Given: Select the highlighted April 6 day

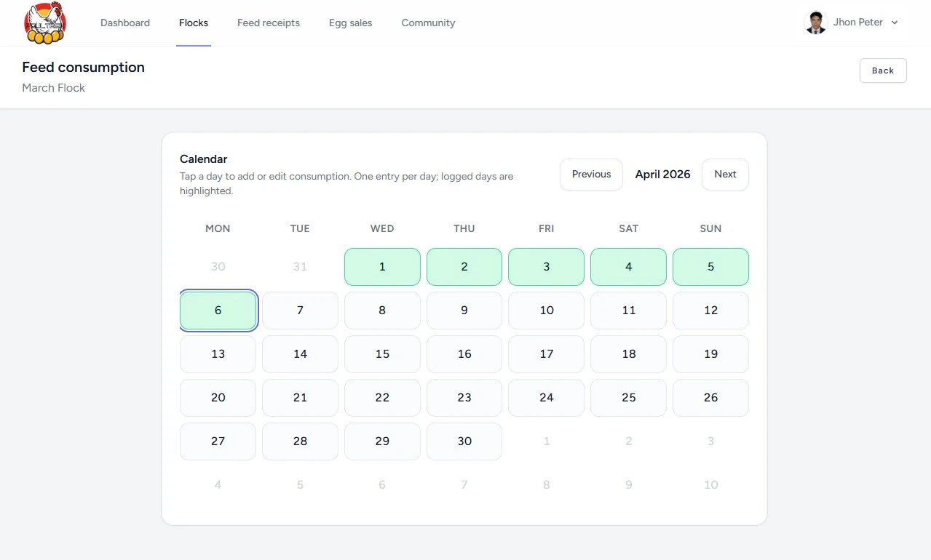Looking at the screenshot, I should point(218,310).
